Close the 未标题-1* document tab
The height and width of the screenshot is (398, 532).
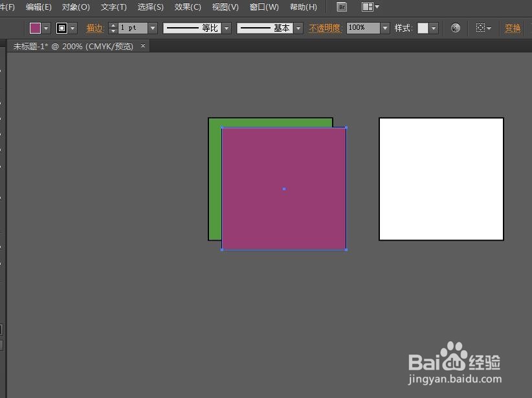click(143, 45)
